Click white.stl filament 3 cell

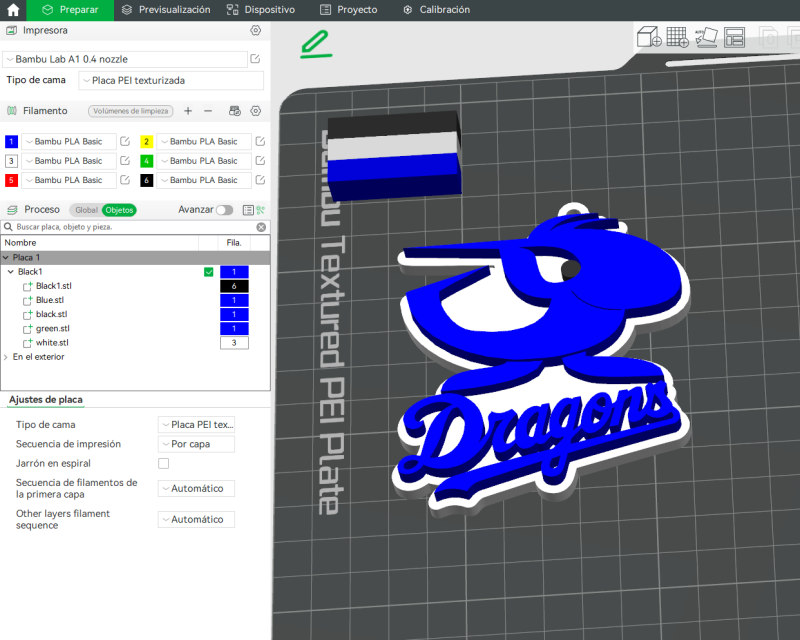pos(234,343)
